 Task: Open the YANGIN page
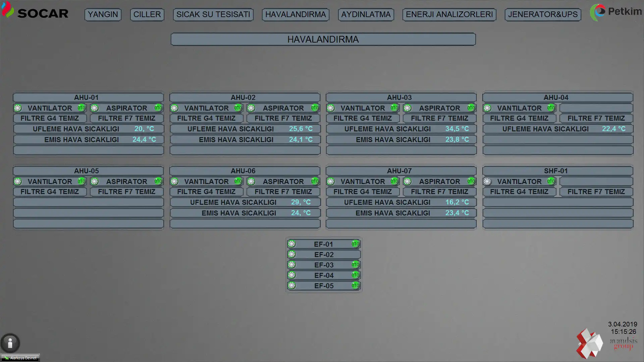103,14
